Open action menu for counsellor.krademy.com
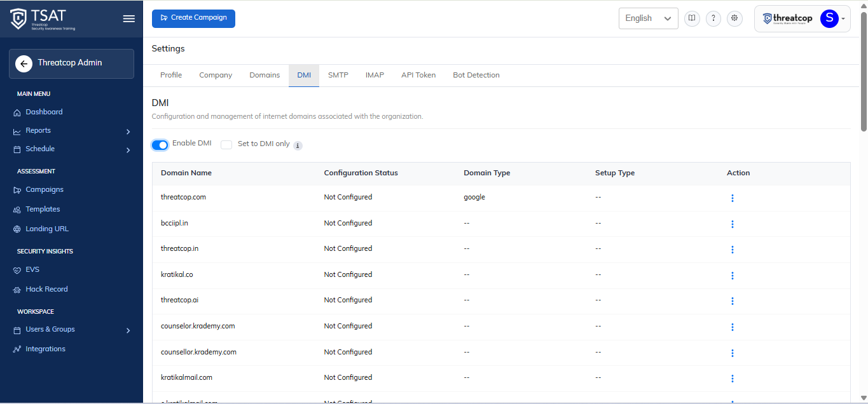 (733, 353)
